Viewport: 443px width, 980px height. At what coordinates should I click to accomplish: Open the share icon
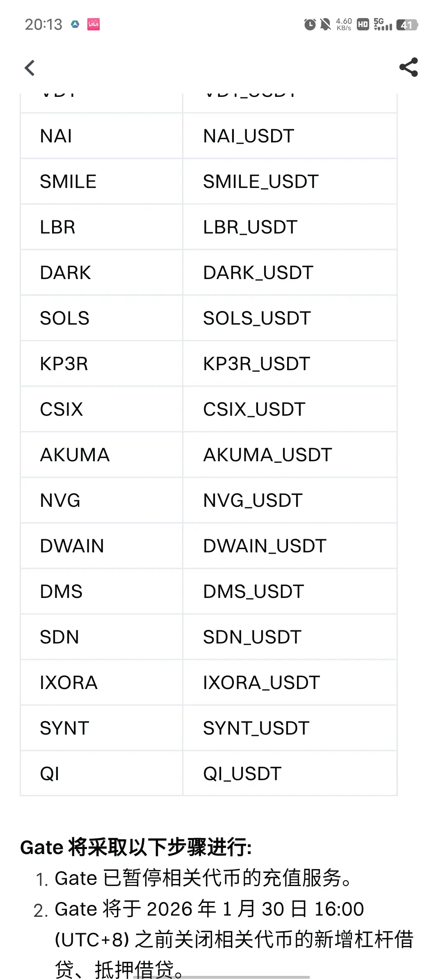[409, 67]
